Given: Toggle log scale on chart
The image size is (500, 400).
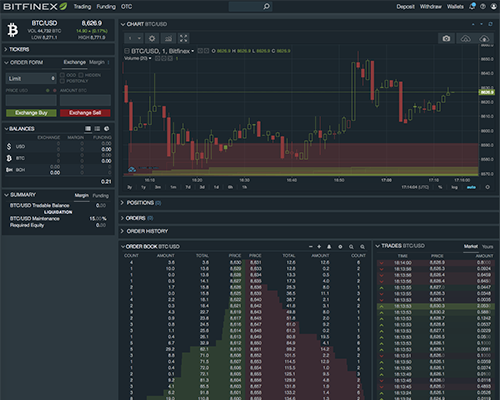Looking at the screenshot, I should [x=454, y=187].
